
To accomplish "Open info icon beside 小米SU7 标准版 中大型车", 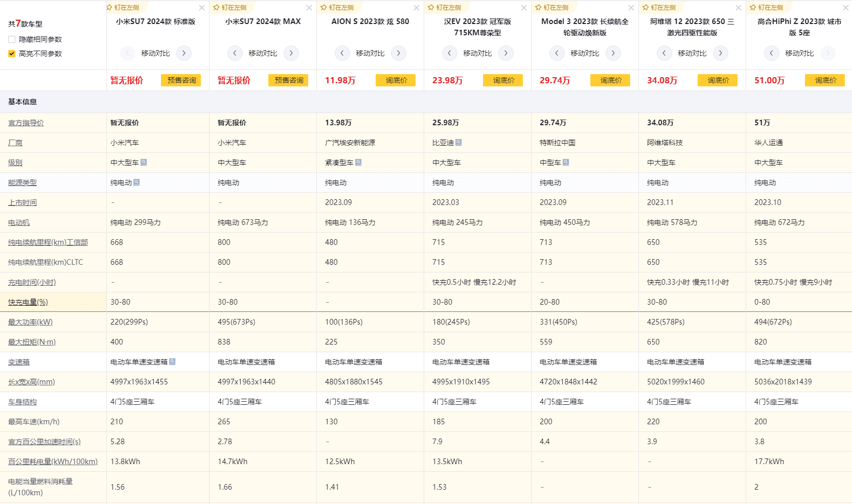I will [x=144, y=162].
